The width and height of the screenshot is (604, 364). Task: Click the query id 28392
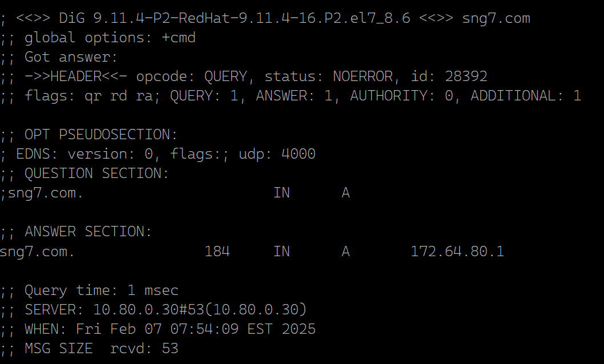466,76
